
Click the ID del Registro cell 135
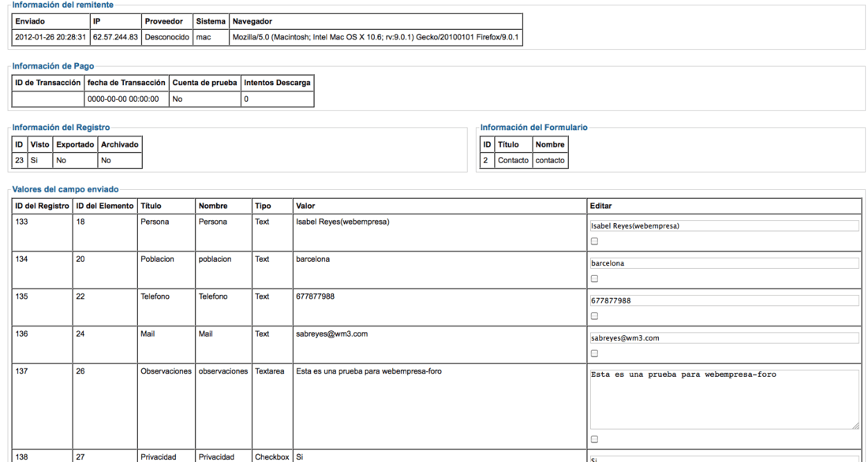click(x=21, y=296)
